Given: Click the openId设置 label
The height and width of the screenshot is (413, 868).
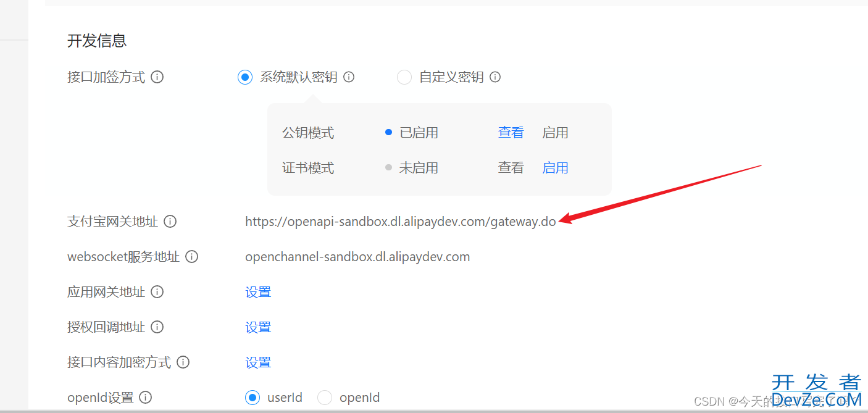Looking at the screenshot, I should coord(101,398).
